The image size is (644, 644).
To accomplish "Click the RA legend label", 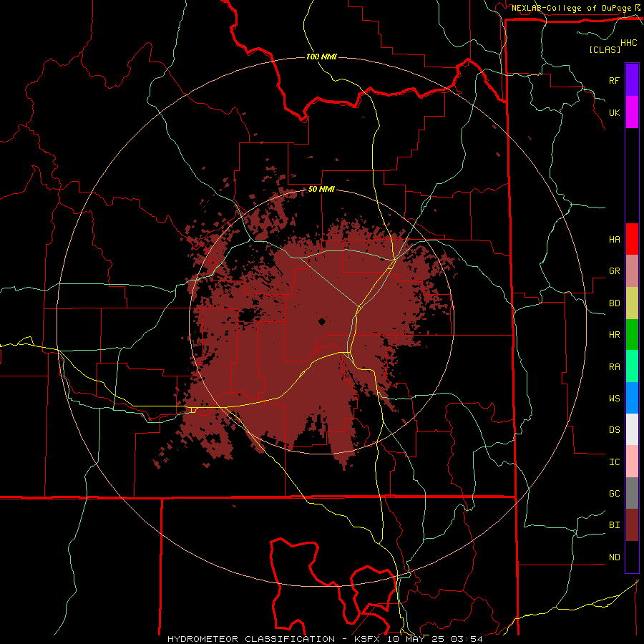I will [x=614, y=367].
